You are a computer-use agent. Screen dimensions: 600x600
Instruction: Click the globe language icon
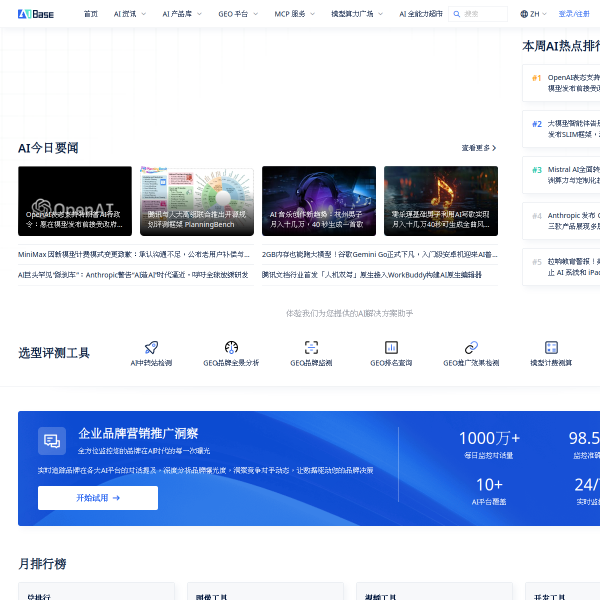[524, 14]
